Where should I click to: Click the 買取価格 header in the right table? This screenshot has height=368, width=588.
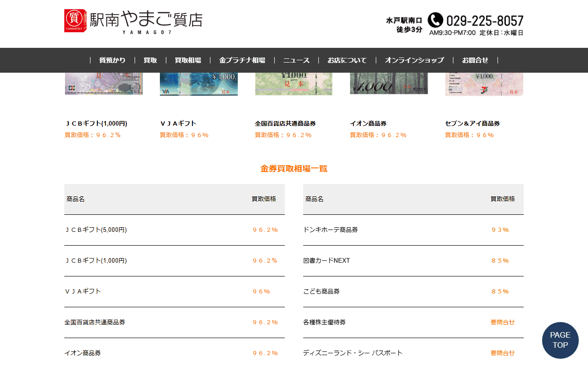(x=503, y=199)
